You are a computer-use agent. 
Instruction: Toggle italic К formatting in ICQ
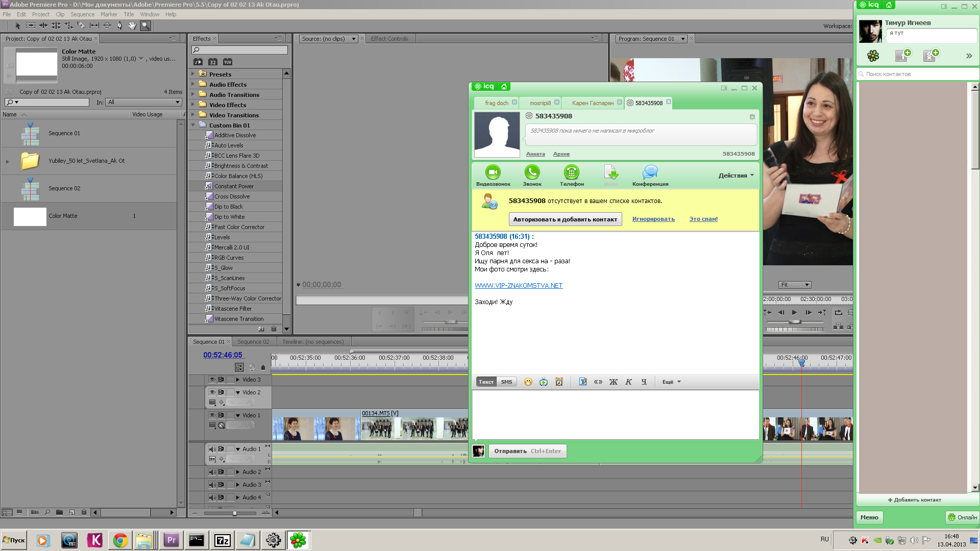pyautogui.click(x=629, y=382)
